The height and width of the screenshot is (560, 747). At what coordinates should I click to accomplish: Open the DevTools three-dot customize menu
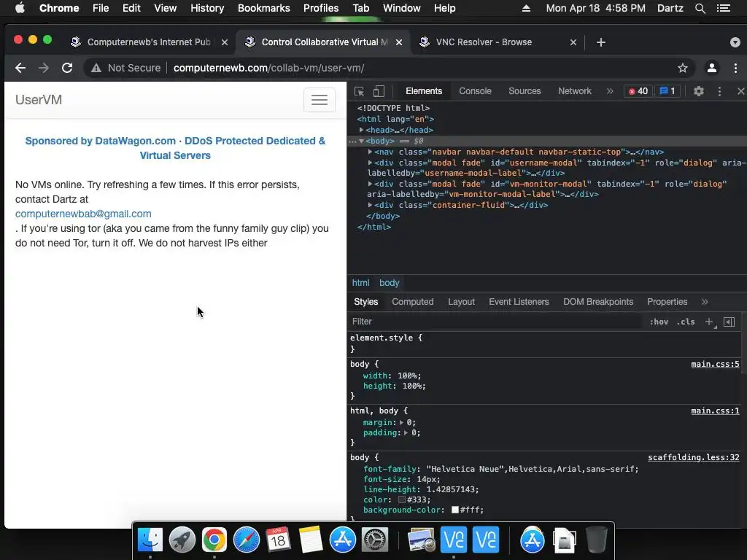719,91
